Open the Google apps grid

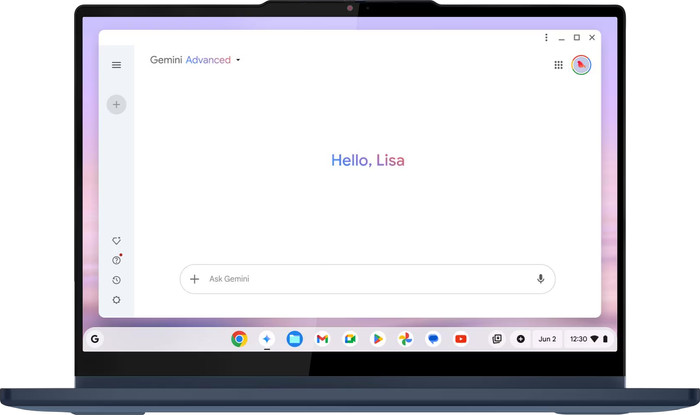[x=558, y=65]
